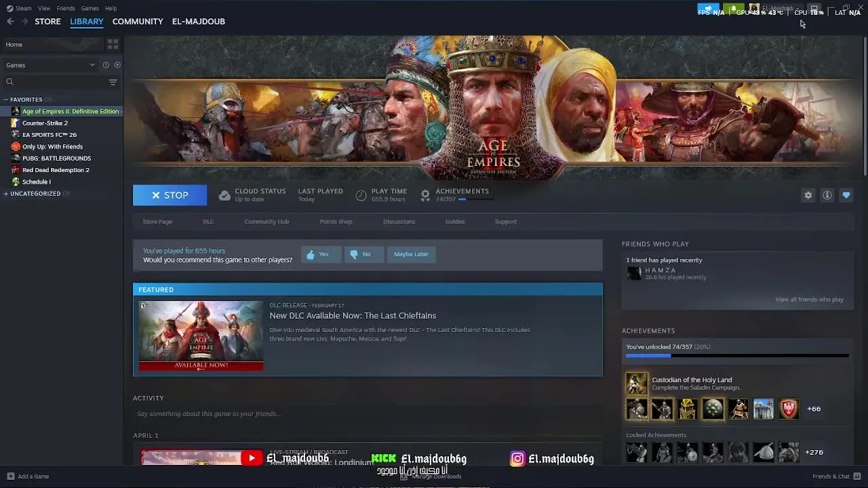868x488 pixels.
Task: Open the announcements megaphone icon
Action: click(708, 10)
